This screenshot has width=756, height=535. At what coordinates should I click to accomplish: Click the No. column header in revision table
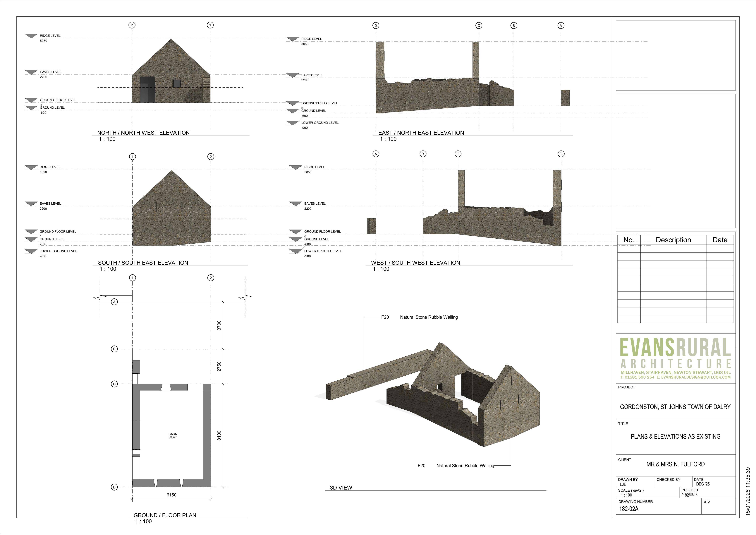click(x=629, y=240)
